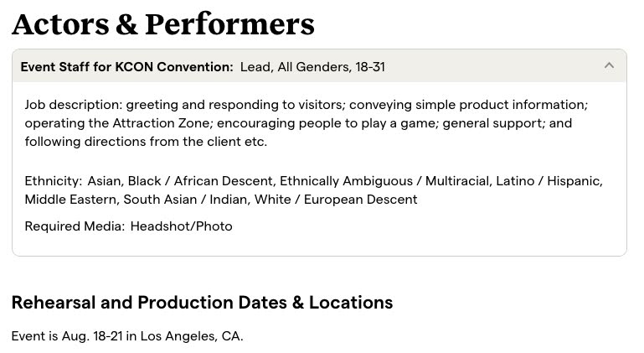Collapse the Event Staff role chevron
The width and height of the screenshot is (644, 353).
(x=609, y=65)
